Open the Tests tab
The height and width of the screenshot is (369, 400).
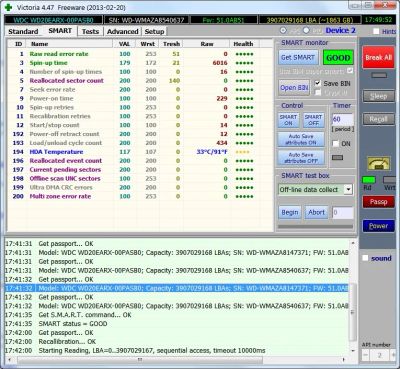pyautogui.click(x=90, y=31)
